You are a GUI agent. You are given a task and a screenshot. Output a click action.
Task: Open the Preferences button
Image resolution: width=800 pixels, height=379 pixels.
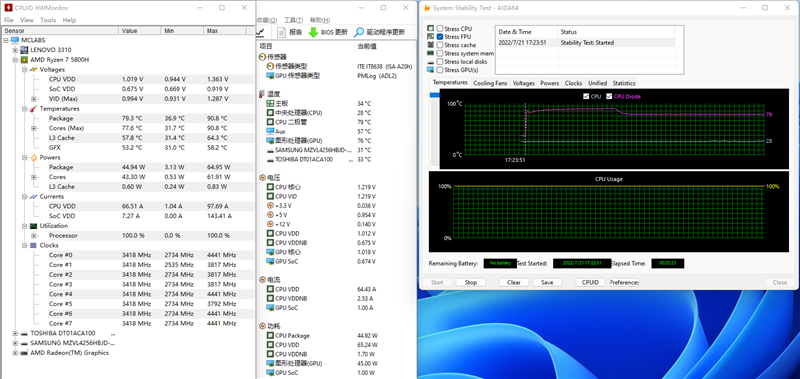[x=624, y=282]
